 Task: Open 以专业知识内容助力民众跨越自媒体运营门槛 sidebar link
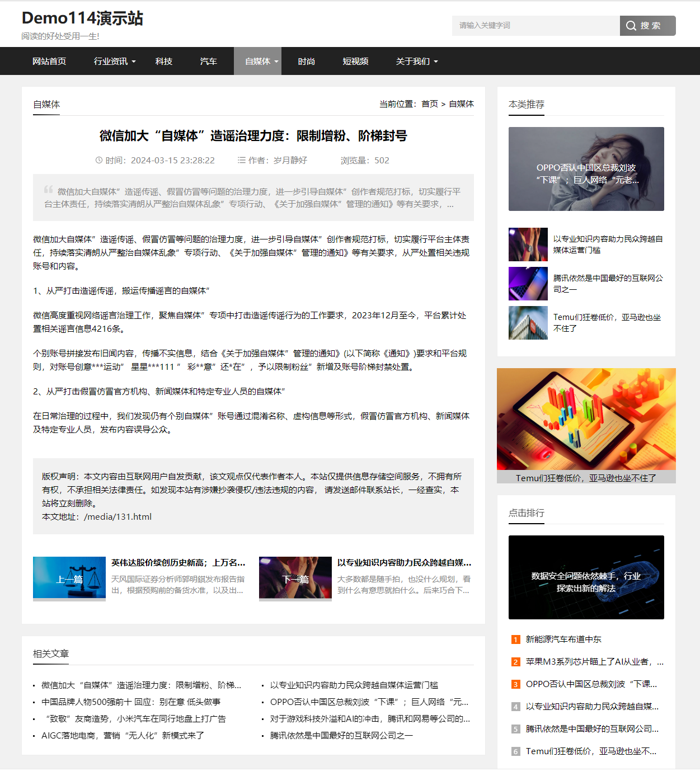tap(608, 244)
